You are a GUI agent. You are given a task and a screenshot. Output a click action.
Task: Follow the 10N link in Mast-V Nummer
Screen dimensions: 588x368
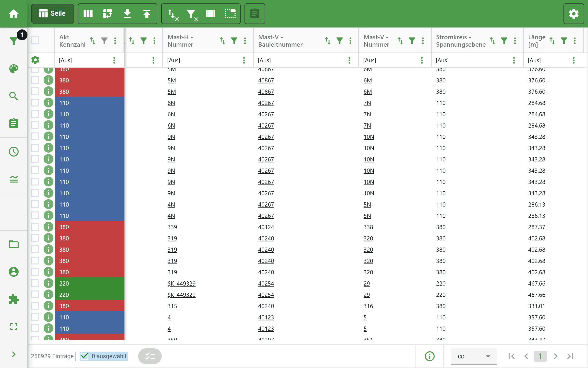[x=369, y=137]
